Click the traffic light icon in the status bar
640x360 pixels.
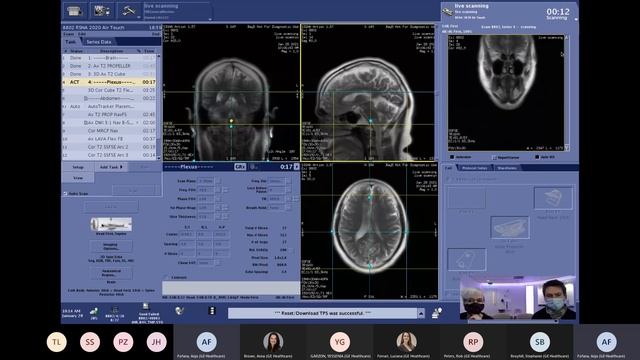pyautogui.click(x=211, y=311)
